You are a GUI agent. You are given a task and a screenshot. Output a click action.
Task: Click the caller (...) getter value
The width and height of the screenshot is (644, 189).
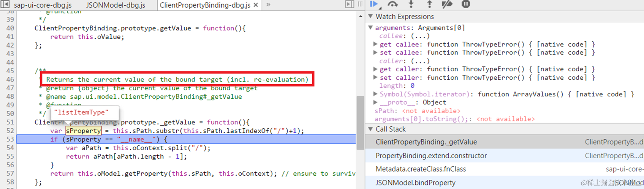point(420,61)
